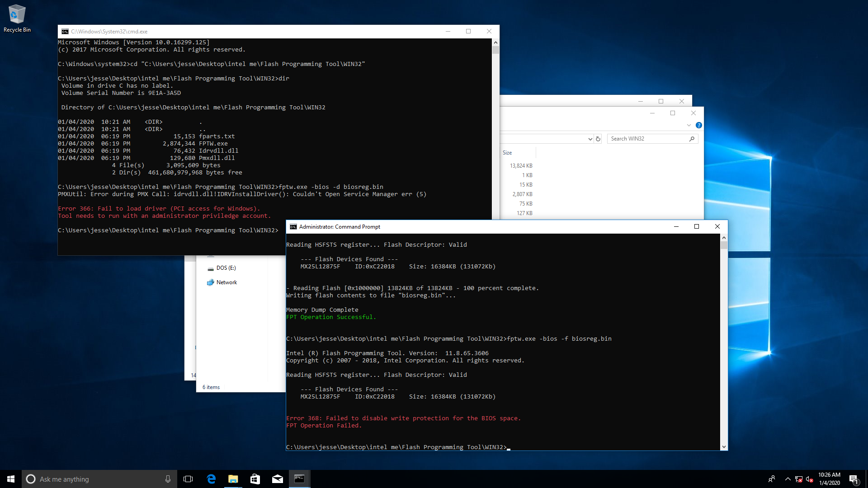The image size is (868, 488).
Task: Click the search magnifier icon in Explorer
Action: (x=692, y=139)
